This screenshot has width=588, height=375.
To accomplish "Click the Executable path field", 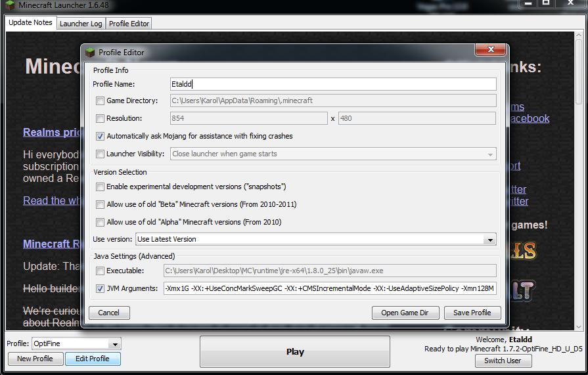I will pyautogui.click(x=330, y=271).
